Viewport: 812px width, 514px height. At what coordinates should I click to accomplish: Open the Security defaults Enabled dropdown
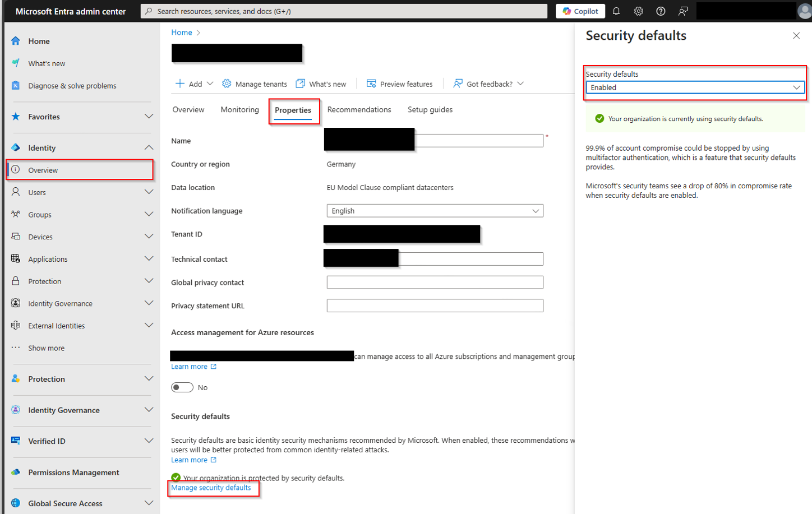(x=695, y=87)
